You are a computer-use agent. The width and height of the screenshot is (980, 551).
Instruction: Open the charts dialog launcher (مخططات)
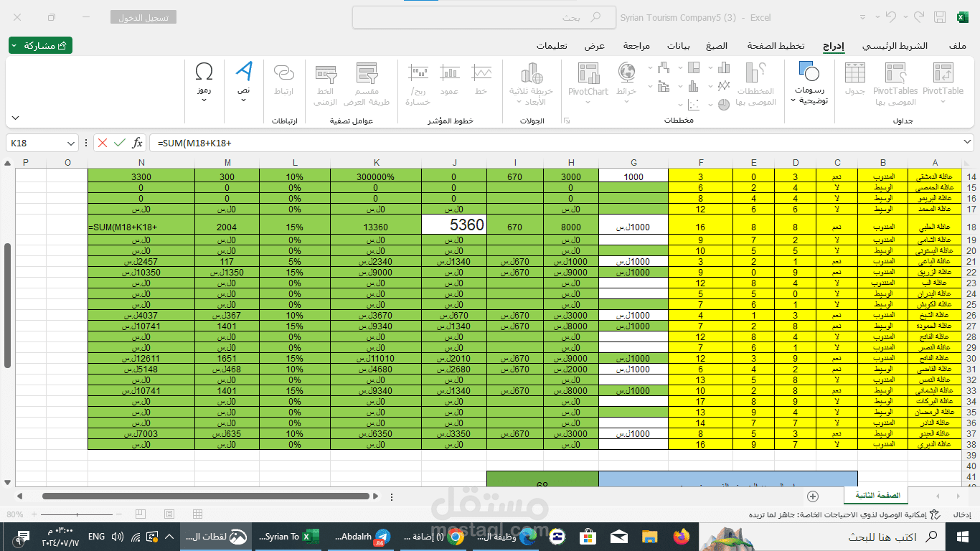tap(566, 121)
